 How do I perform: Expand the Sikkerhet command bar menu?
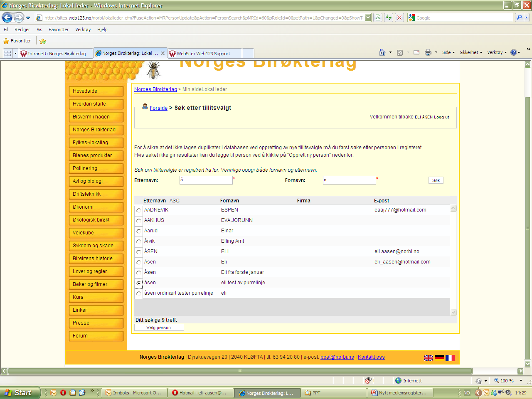click(471, 52)
